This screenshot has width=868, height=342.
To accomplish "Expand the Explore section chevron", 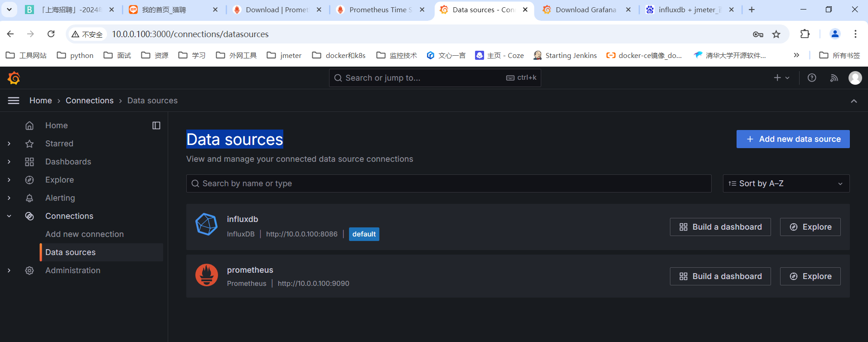I will coord(9,180).
